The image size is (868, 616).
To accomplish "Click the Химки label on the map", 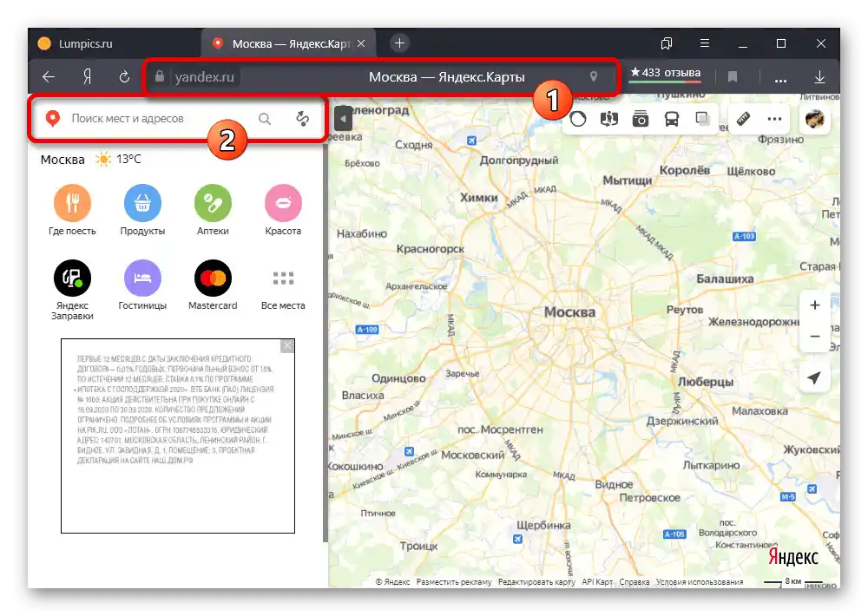I will pos(479,198).
